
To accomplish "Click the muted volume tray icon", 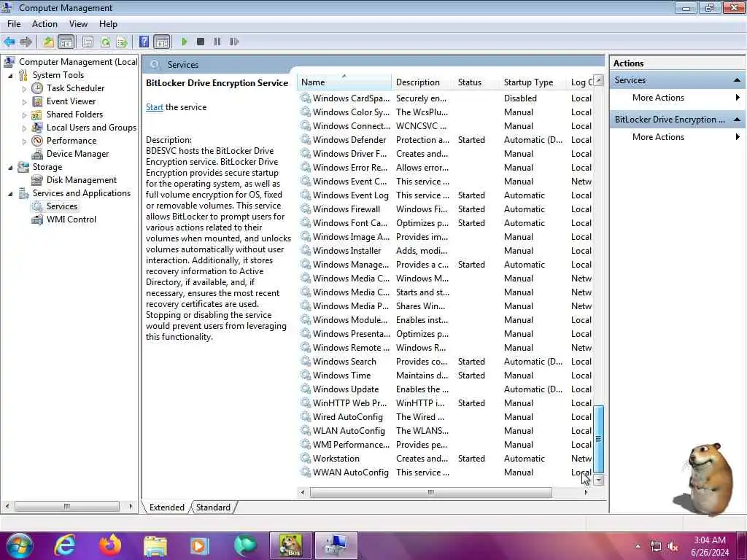I will (673, 547).
